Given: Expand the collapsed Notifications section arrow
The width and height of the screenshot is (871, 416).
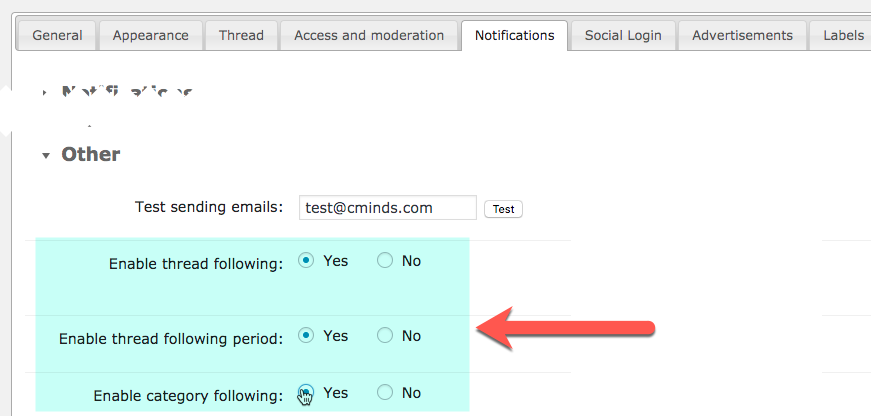Looking at the screenshot, I should 45,93.
